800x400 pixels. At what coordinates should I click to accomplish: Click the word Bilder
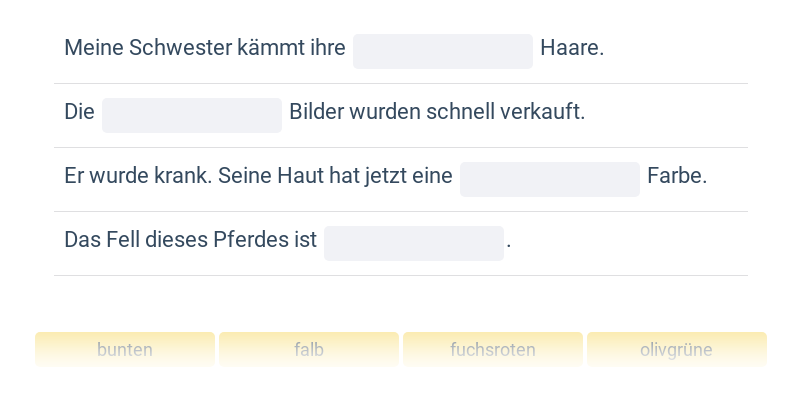pyautogui.click(x=314, y=112)
